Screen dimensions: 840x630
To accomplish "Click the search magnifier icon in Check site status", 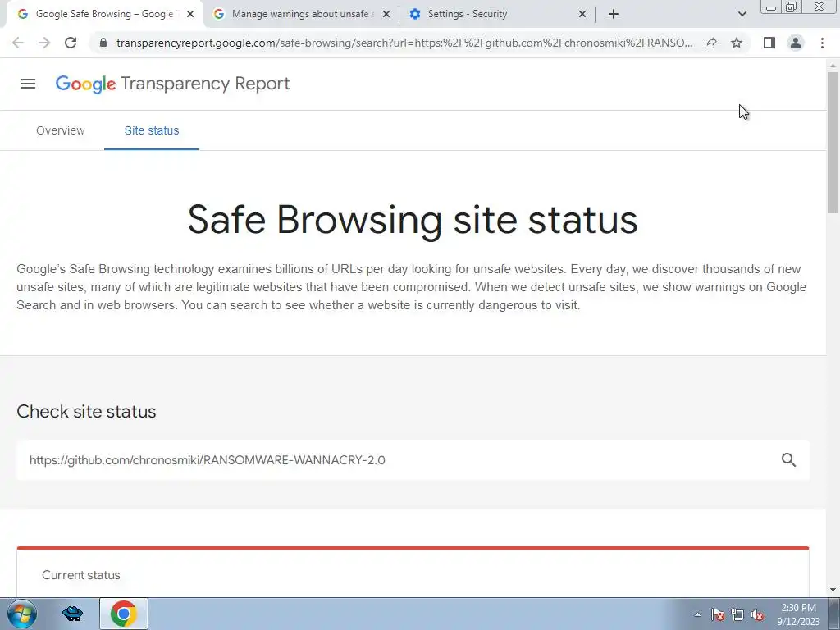I will point(788,459).
